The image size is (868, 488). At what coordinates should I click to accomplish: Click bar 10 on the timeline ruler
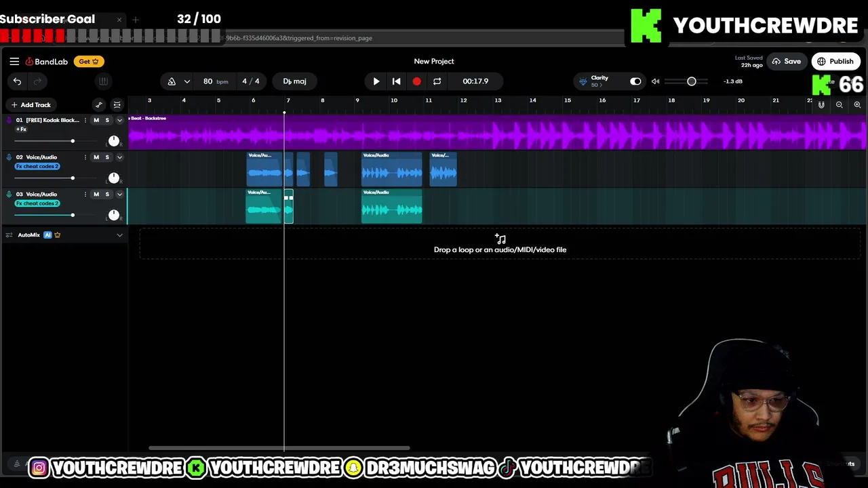393,101
